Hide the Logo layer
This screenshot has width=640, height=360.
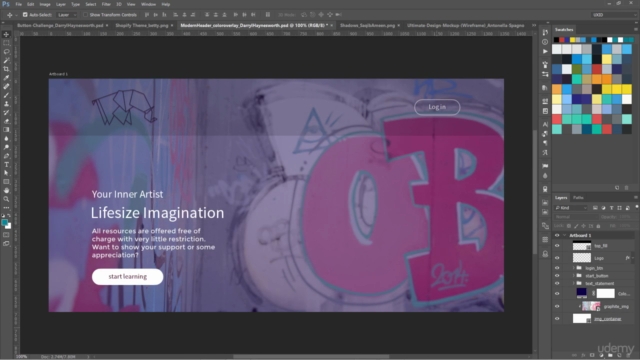point(557,258)
